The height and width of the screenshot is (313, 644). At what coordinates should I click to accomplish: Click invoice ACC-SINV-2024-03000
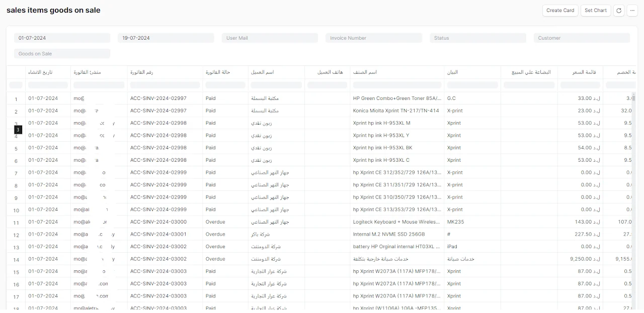[x=158, y=222]
